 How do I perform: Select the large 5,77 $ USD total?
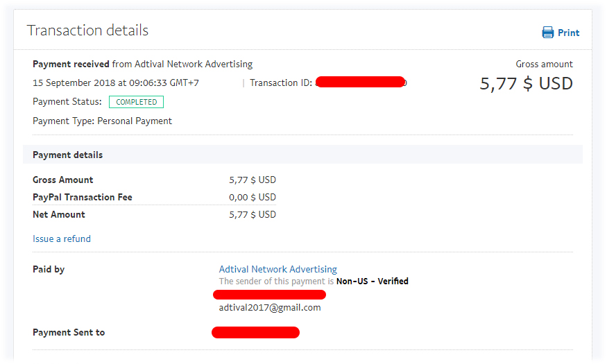tap(526, 84)
